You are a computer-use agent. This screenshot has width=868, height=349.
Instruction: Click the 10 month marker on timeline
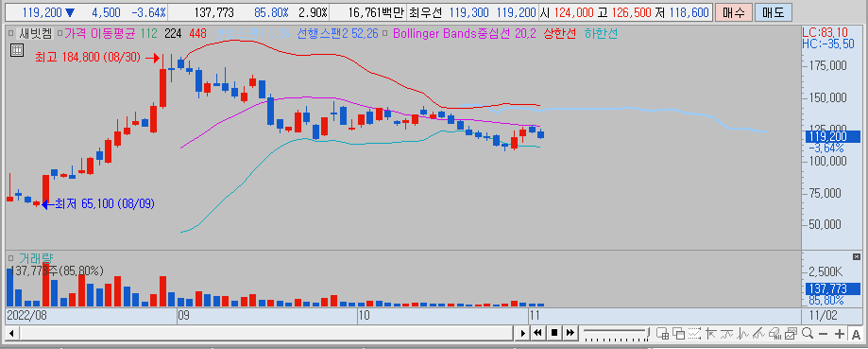pyautogui.click(x=364, y=316)
